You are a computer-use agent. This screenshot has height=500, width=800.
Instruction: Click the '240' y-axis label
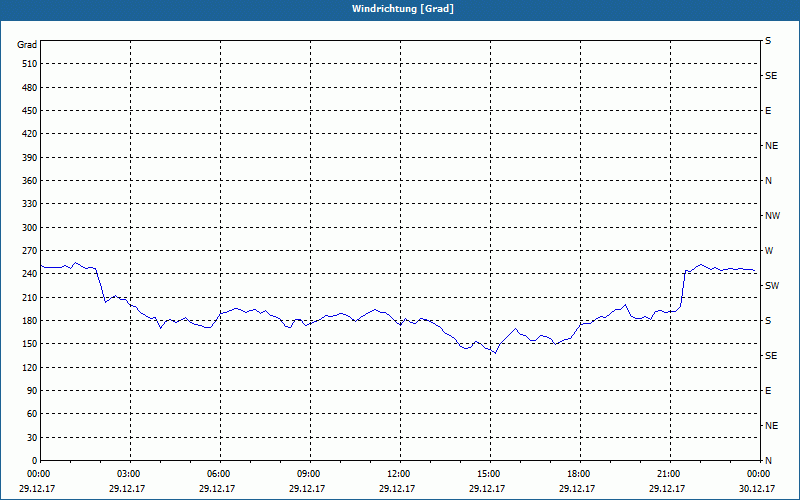(x=30, y=274)
